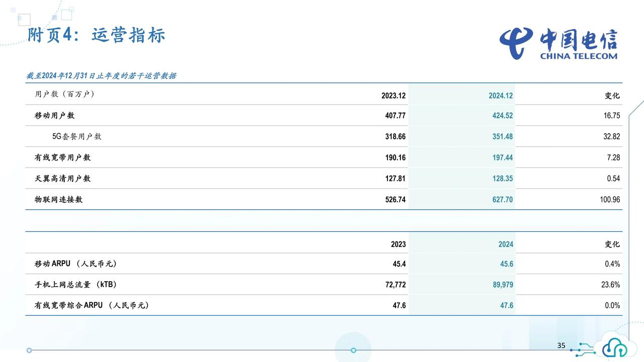Select the slide title 附页4: 运营指标
The image size is (644, 362).
click(96, 35)
